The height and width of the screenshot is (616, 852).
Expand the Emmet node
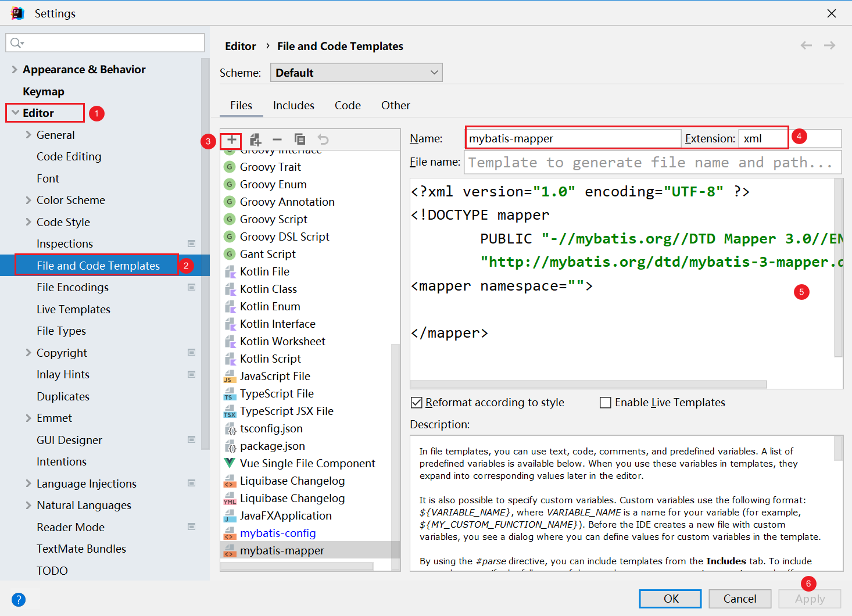click(x=28, y=418)
